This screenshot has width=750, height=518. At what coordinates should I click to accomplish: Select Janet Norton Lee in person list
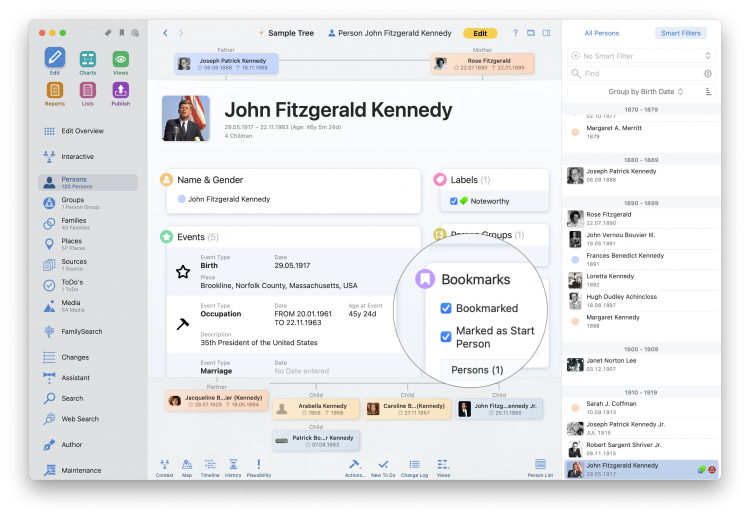[642, 364]
